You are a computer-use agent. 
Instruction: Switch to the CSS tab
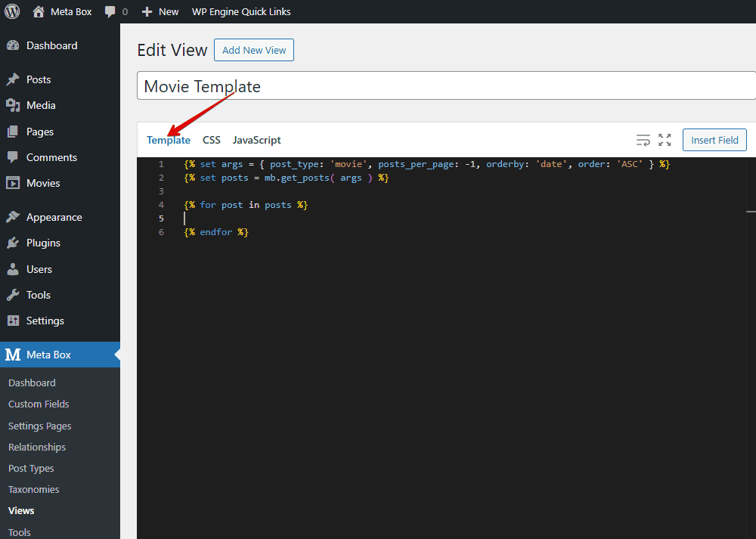pos(211,140)
